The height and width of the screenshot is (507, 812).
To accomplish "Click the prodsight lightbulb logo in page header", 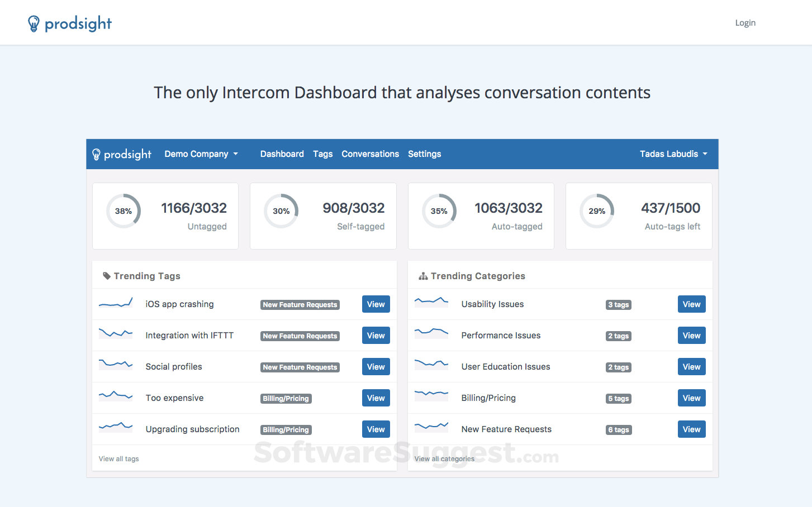I will (70, 23).
